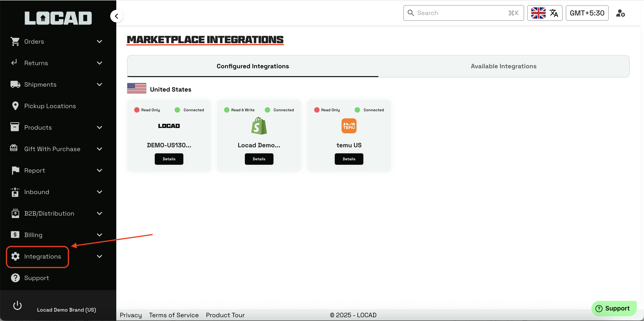Click the Shipments truck icon

(15, 84)
